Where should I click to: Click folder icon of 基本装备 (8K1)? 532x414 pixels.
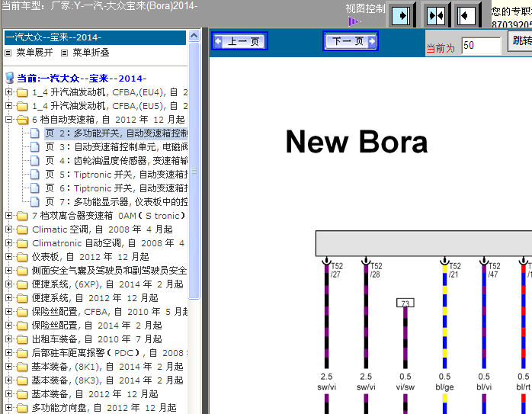[22, 367]
